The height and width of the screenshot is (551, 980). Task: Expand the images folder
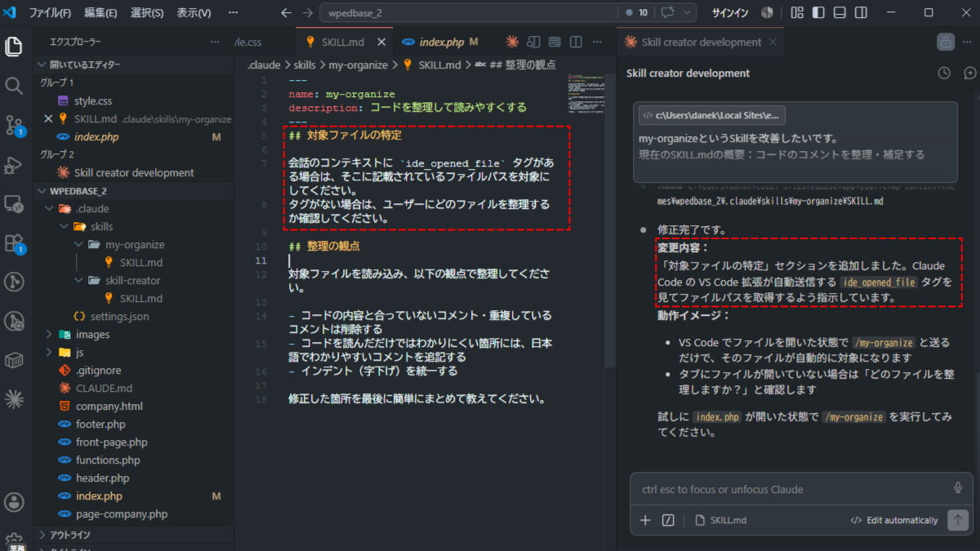point(49,335)
